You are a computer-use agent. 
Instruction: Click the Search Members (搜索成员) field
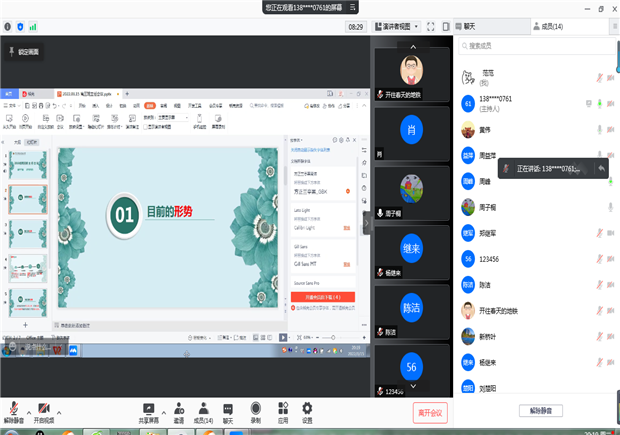coord(535,46)
